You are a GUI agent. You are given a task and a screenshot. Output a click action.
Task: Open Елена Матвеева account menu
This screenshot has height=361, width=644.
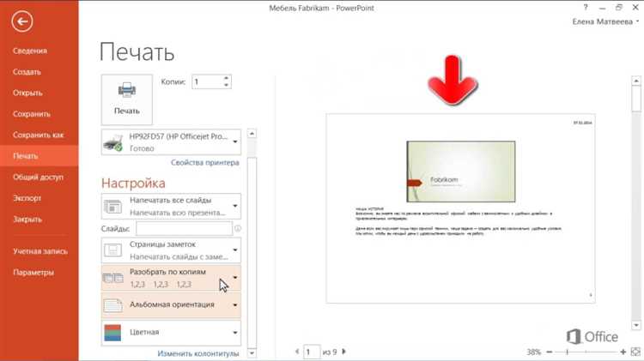click(605, 21)
